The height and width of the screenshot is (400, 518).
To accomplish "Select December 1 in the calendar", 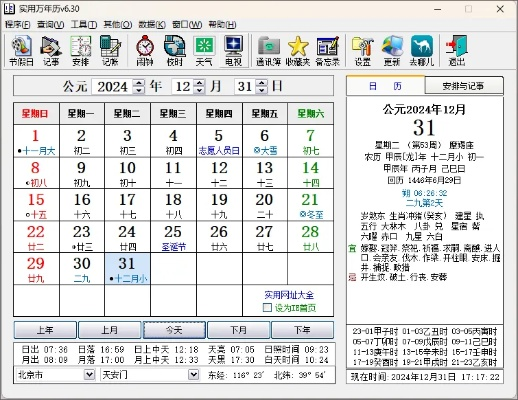I will pos(36,141).
